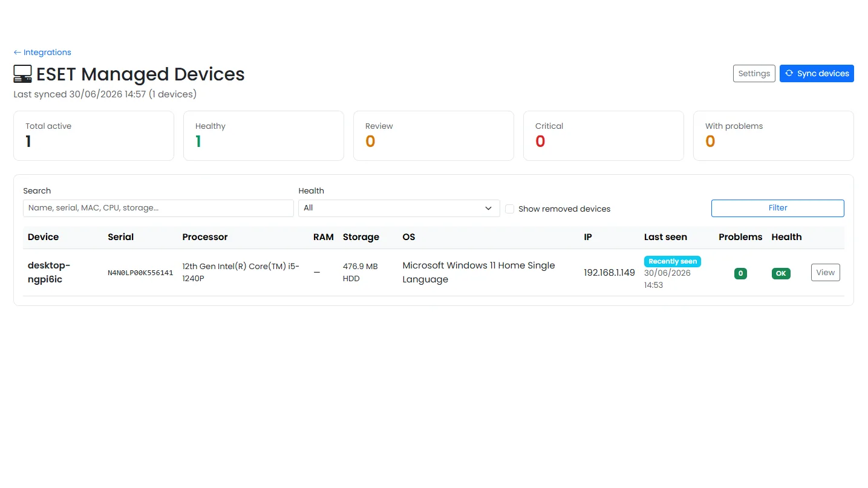This screenshot has height=488, width=868.
Task: Click the green OK health badge
Action: pyautogui.click(x=781, y=273)
